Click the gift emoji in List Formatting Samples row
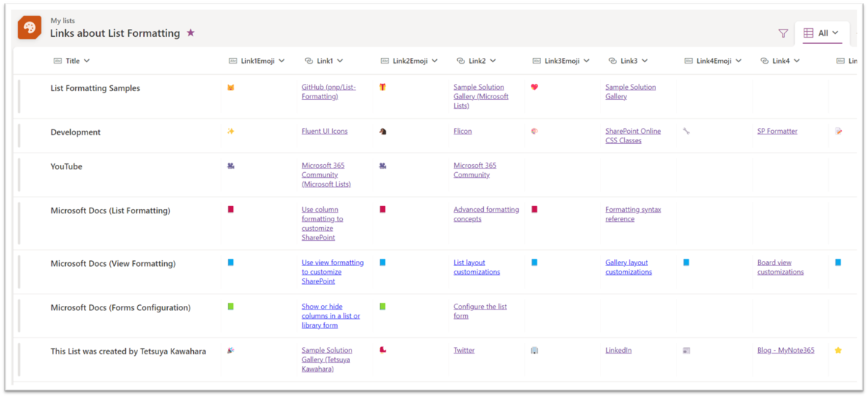 (383, 87)
